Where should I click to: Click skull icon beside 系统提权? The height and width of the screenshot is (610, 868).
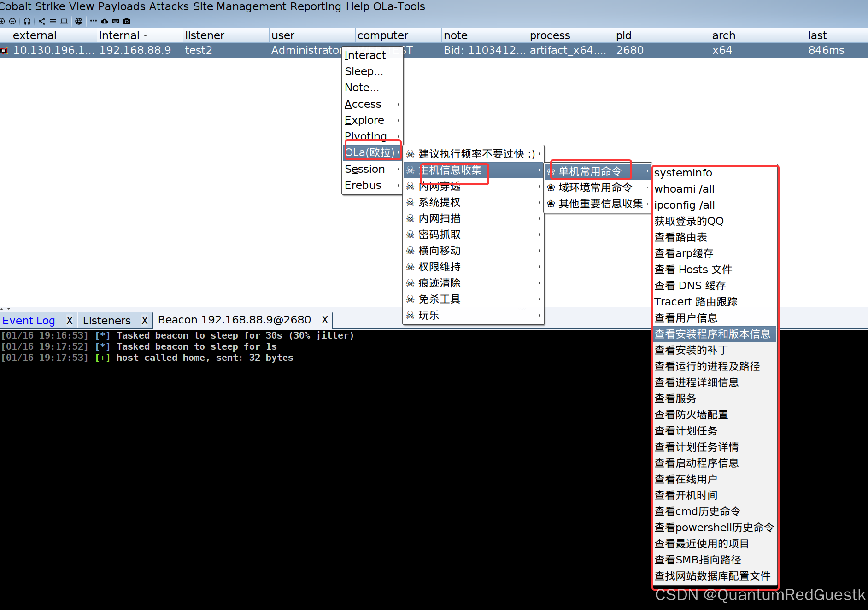pyautogui.click(x=411, y=202)
